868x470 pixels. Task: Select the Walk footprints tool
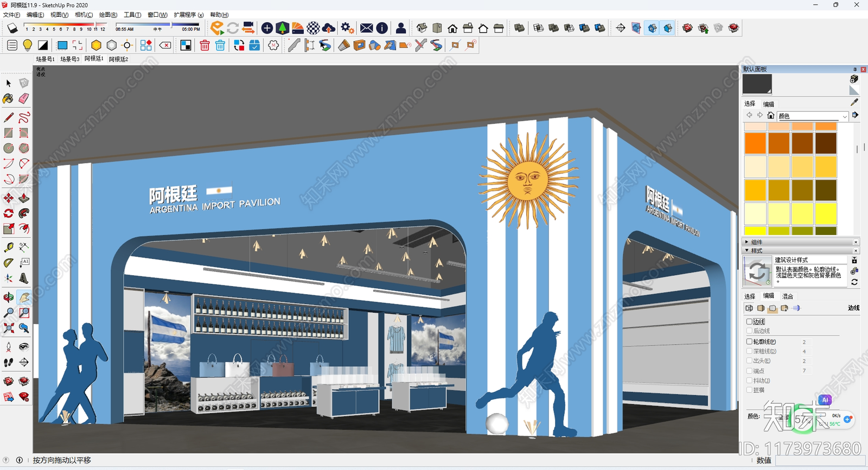pos(8,362)
